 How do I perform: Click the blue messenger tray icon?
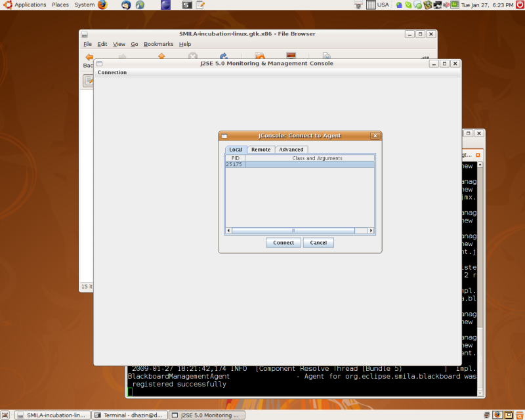click(399, 5)
